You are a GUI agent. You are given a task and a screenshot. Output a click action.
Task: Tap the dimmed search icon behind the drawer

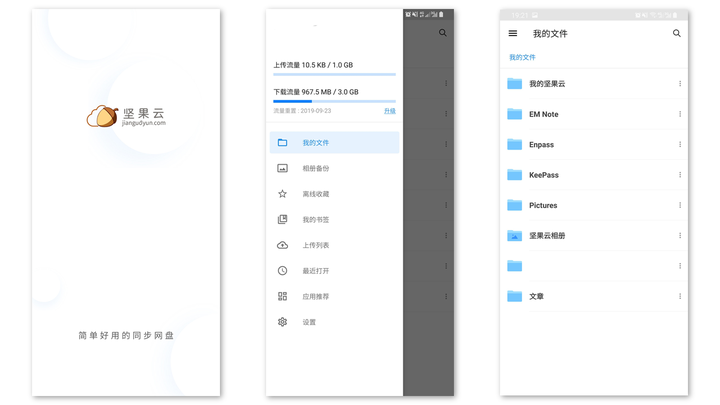[442, 33]
